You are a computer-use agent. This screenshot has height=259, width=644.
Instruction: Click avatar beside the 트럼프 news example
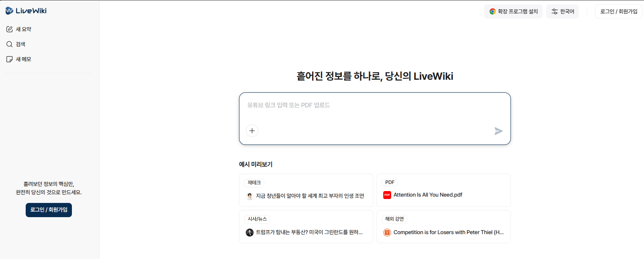click(x=250, y=233)
